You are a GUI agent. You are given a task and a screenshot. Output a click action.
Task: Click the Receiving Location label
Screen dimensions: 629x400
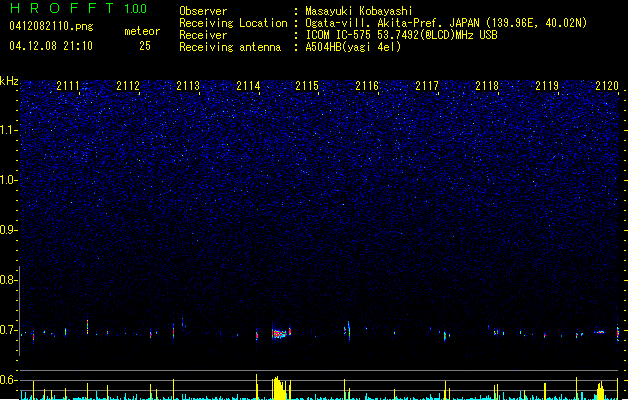coord(233,23)
